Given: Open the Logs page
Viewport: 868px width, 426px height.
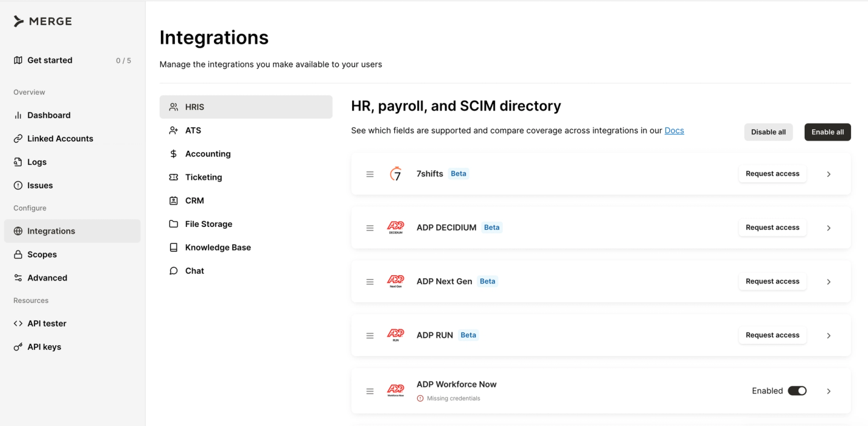Looking at the screenshot, I should [72, 162].
